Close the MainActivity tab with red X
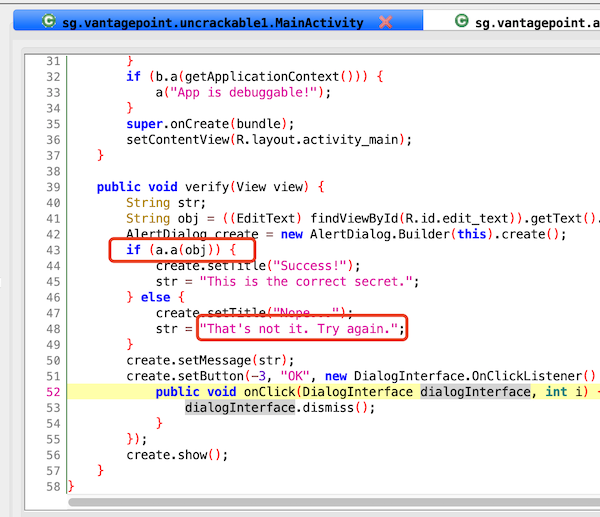 tap(385, 22)
